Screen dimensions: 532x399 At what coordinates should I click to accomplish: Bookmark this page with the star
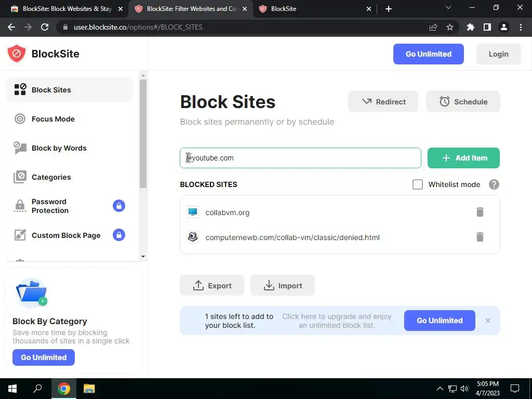click(x=450, y=27)
